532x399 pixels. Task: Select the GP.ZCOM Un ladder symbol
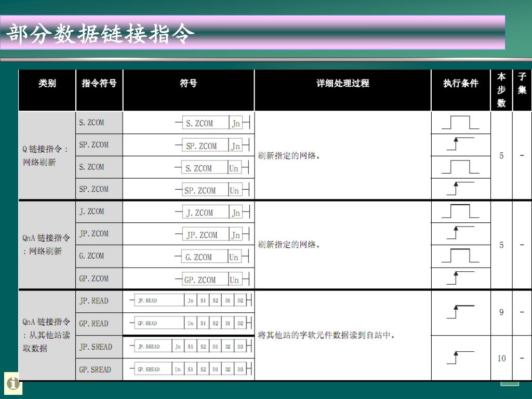point(212,280)
